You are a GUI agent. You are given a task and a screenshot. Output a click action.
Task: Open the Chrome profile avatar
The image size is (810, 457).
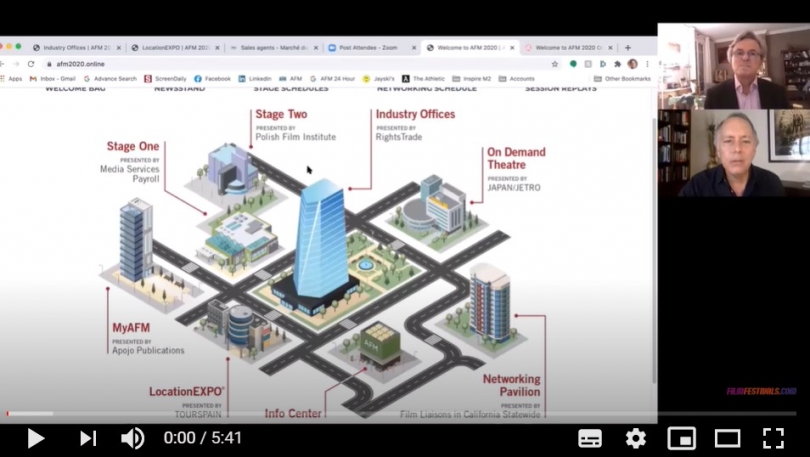point(632,64)
